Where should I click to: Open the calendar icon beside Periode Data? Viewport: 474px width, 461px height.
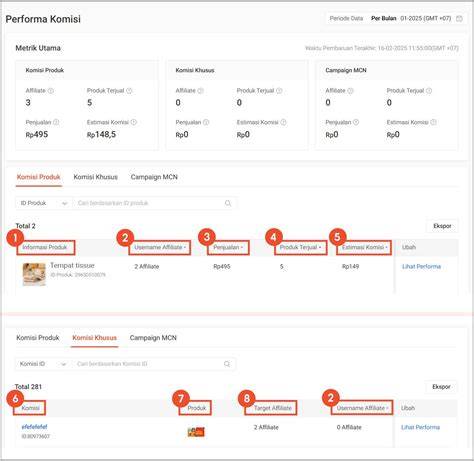click(459, 19)
